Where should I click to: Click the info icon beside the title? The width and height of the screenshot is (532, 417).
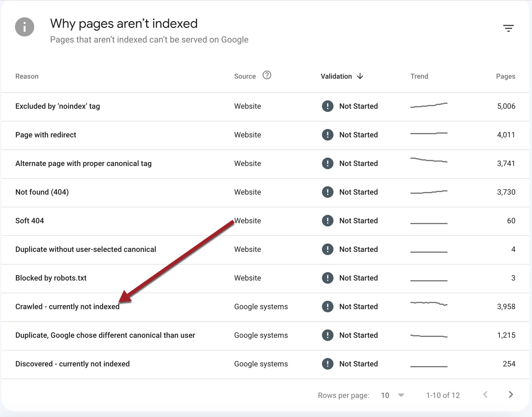pyautogui.click(x=25, y=27)
